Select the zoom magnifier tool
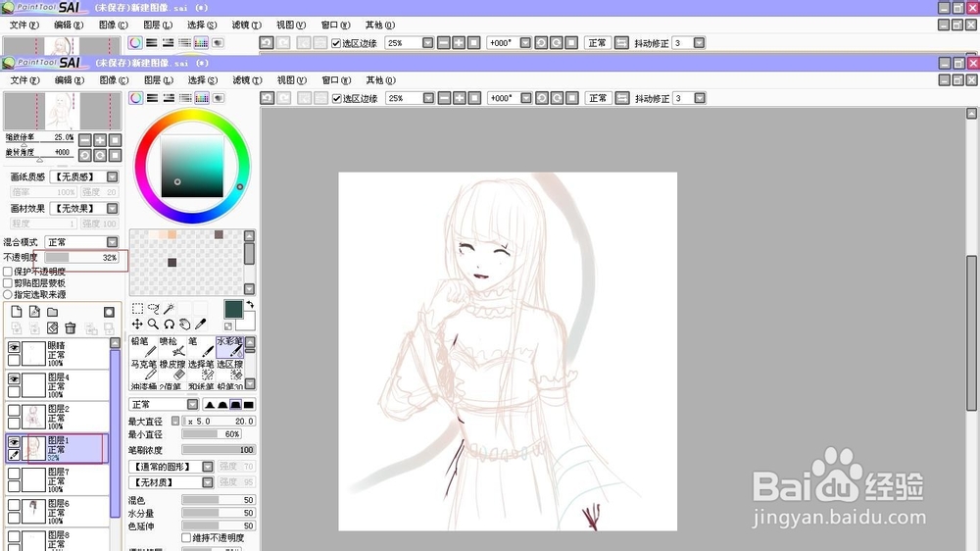 [x=153, y=324]
